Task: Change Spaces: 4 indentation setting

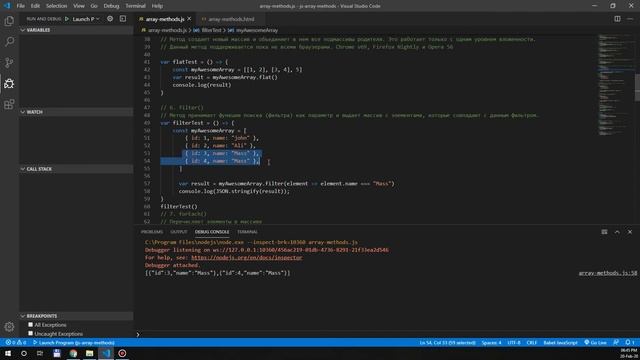Action: (x=491, y=342)
